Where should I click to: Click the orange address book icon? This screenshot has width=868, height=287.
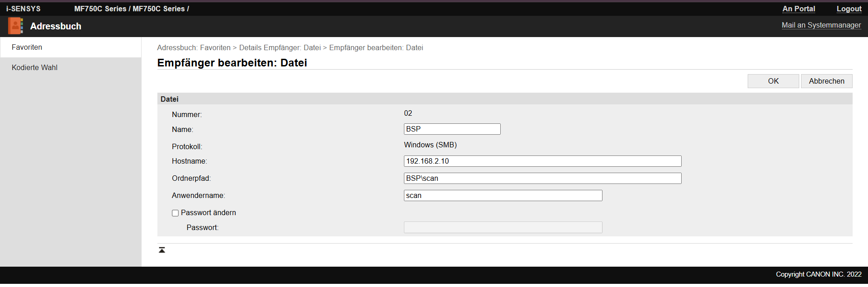click(x=15, y=26)
